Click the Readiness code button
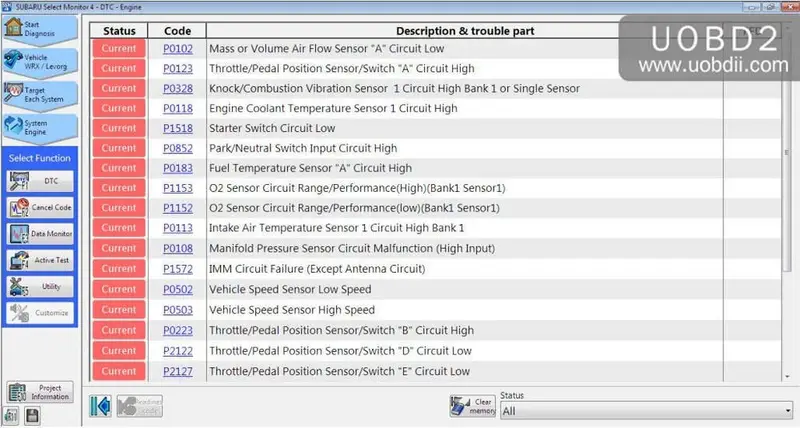 point(140,406)
